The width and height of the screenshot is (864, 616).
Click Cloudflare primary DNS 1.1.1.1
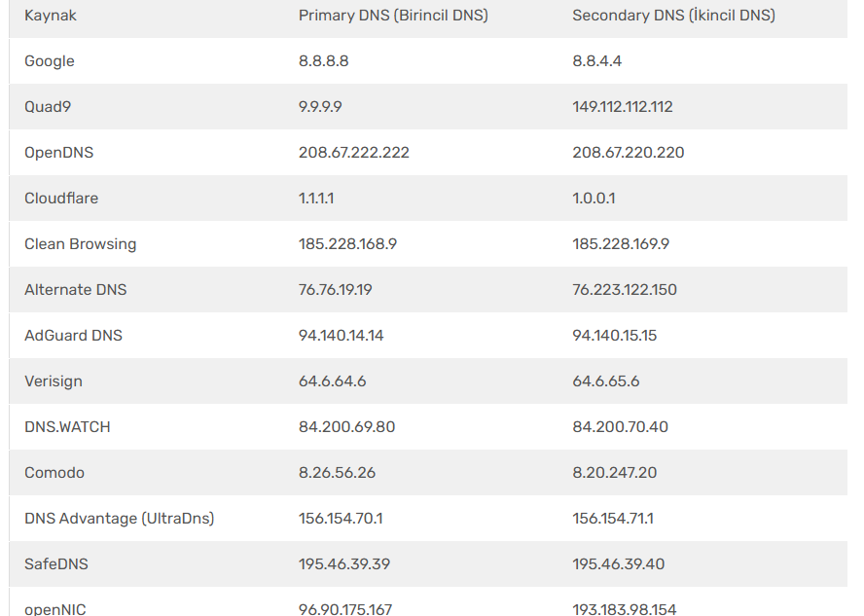click(x=316, y=199)
